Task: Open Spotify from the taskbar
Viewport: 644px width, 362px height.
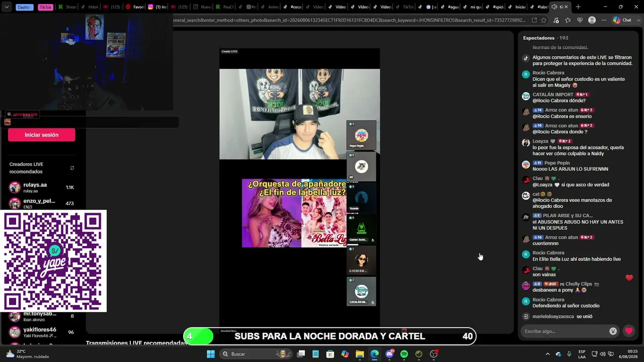Action: coord(404,354)
